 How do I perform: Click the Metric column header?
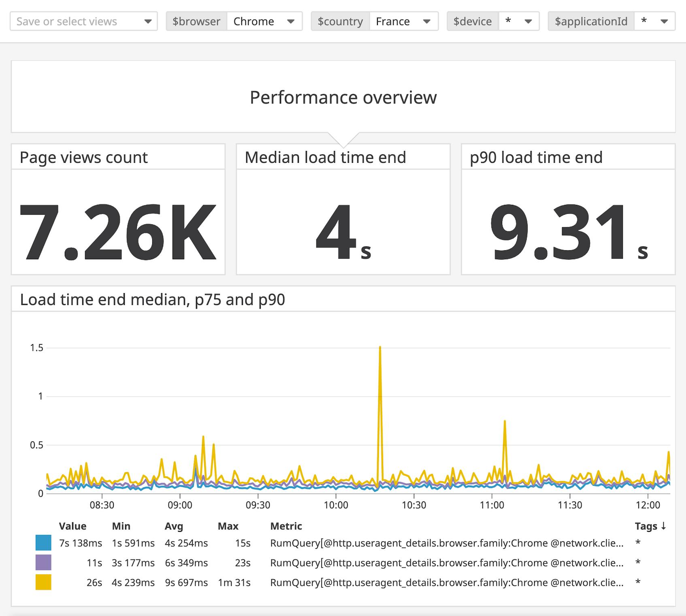coord(286,526)
